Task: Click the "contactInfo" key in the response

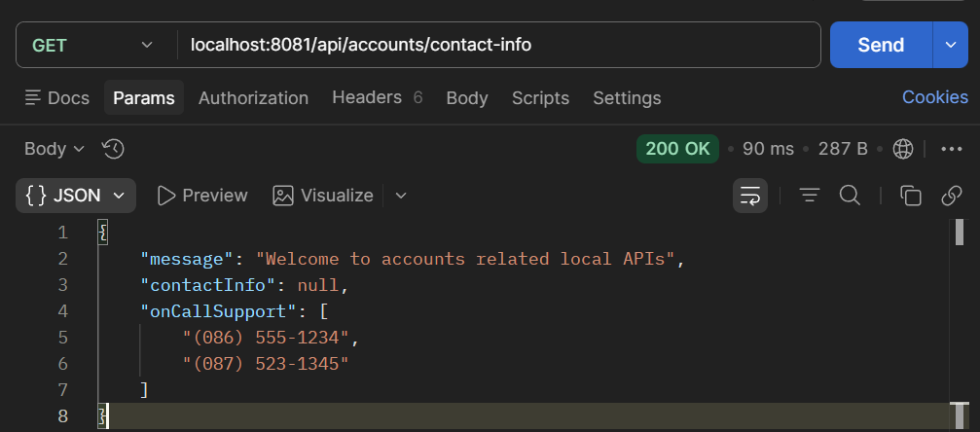Action: pos(208,285)
